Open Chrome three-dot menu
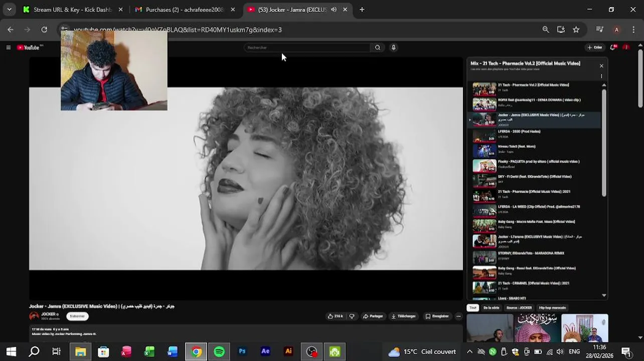 coord(633,30)
